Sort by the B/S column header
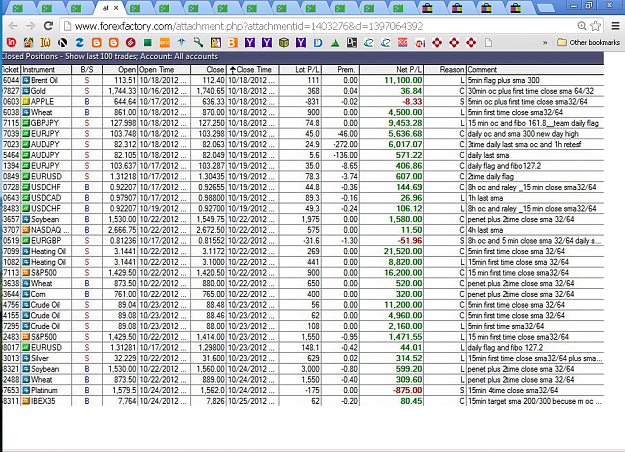Viewport: 625px width, 452px height. point(86,70)
